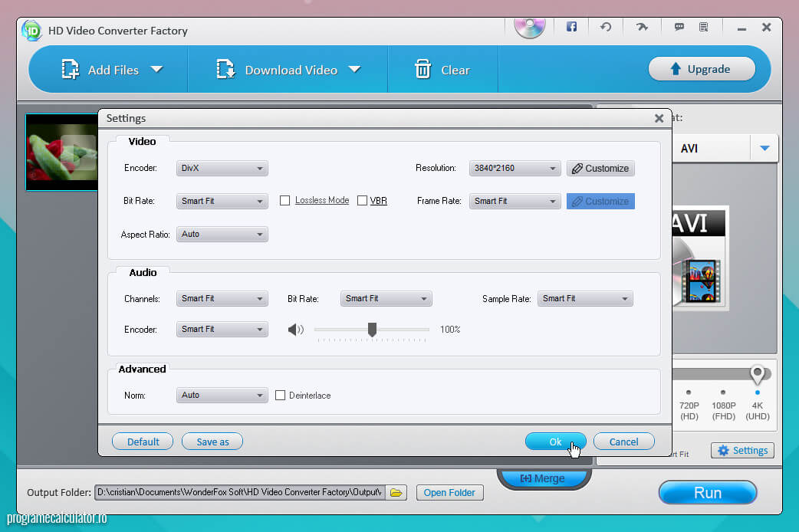Enable the Lossless Mode checkbox
This screenshot has height=532, width=799.
coord(285,201)
